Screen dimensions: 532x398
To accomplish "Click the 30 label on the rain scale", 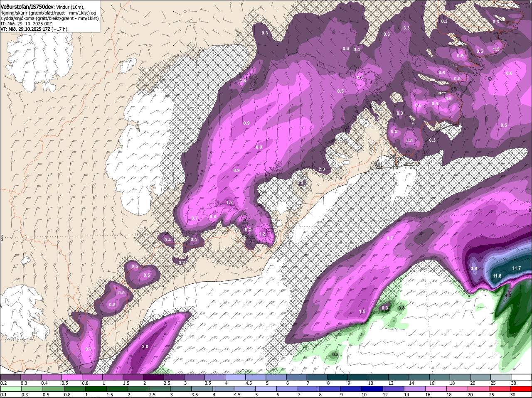I will [x=512, y=395].
